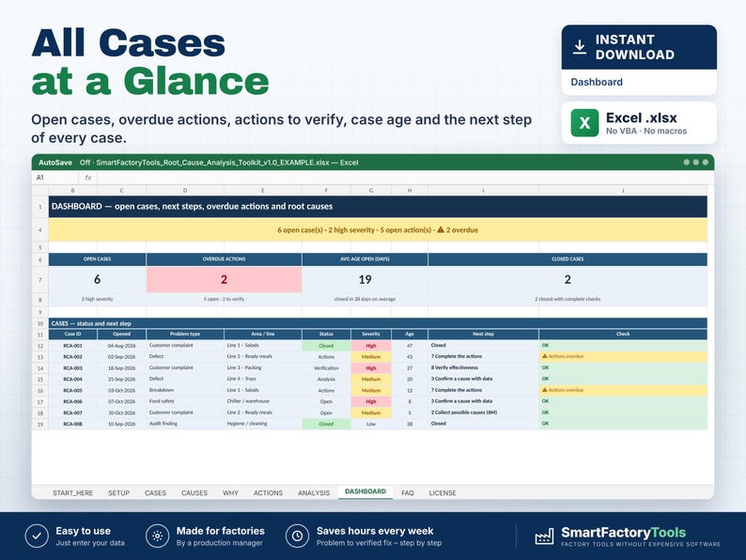Click the RCA-005 case ID cell
Image resolution: width=746 pixels, height=560 pixels.
coord(72,390)
